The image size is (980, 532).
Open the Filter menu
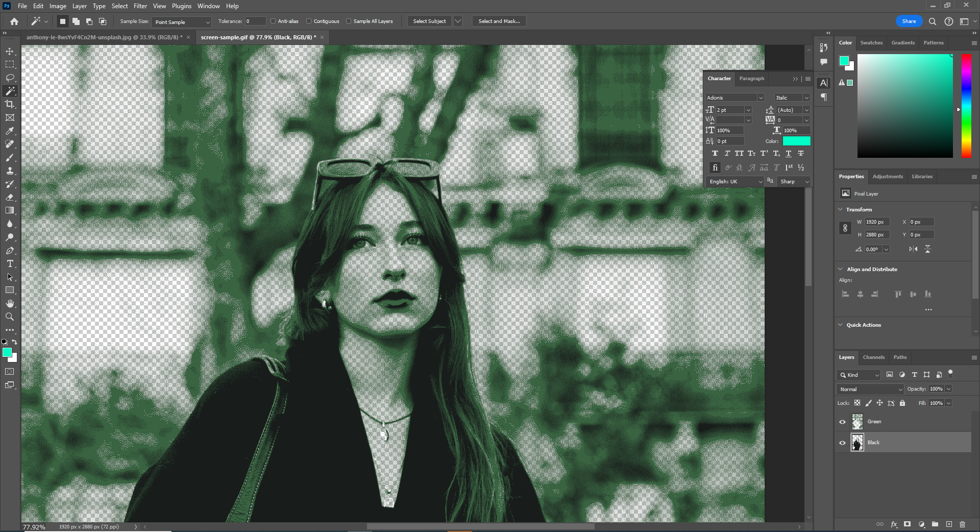[140, 6]
